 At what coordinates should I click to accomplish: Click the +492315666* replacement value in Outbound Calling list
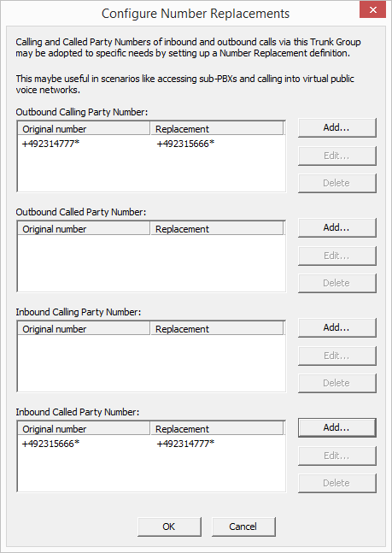click(186, 144)
